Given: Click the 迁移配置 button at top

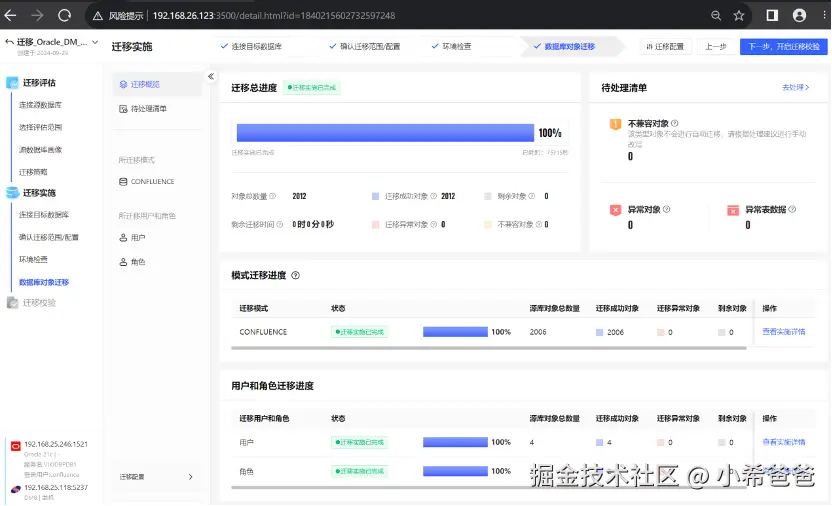Looking at the screenshot, I should [665, 47].
